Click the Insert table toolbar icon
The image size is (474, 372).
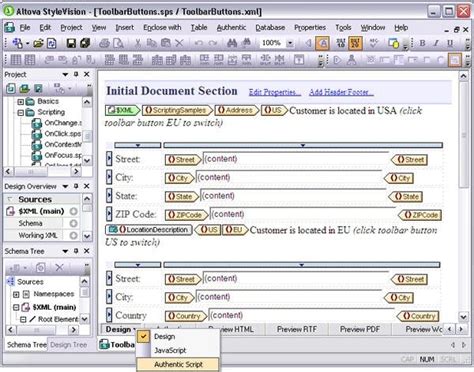[x=16, y=60]
